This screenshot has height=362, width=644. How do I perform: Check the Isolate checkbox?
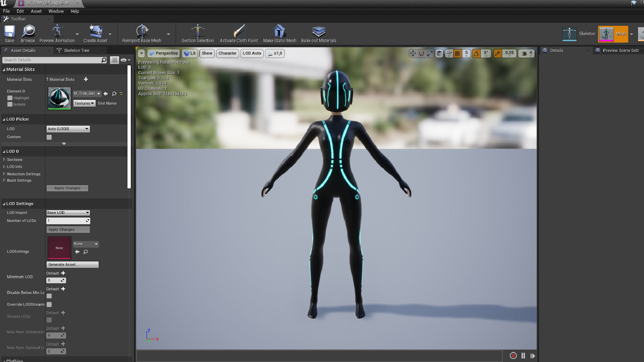click(10, 104)
